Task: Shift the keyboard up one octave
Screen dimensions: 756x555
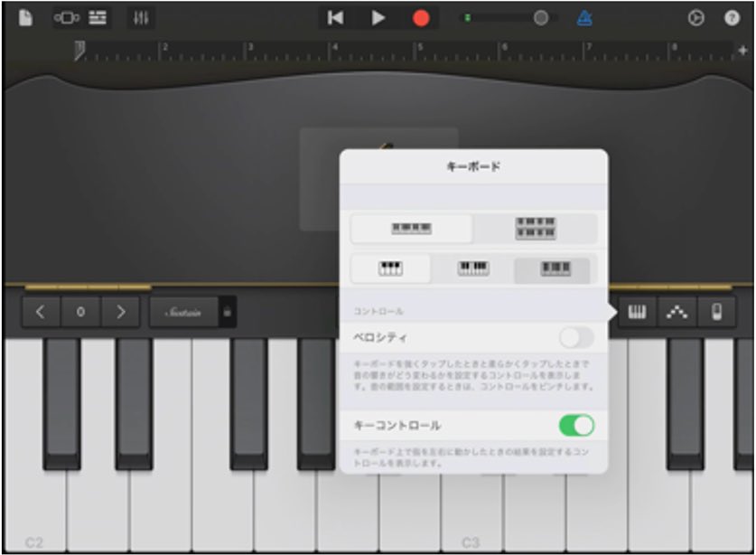Action: point(120,312)
